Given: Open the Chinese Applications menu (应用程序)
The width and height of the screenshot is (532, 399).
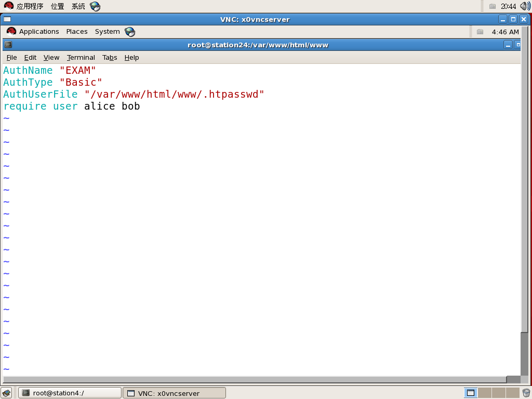Looking at the screenshot, I should point(30,6).
